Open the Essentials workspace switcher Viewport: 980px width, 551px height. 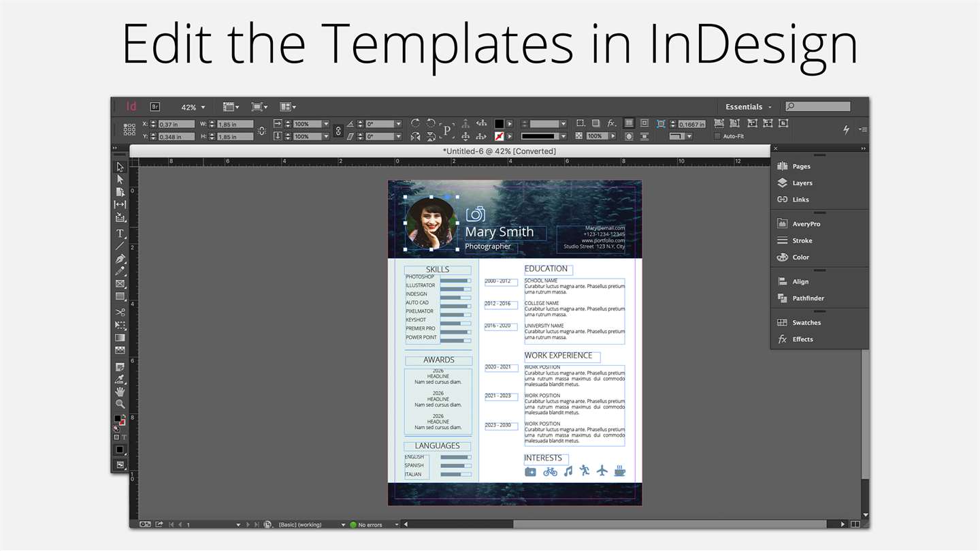pos(749,107)
